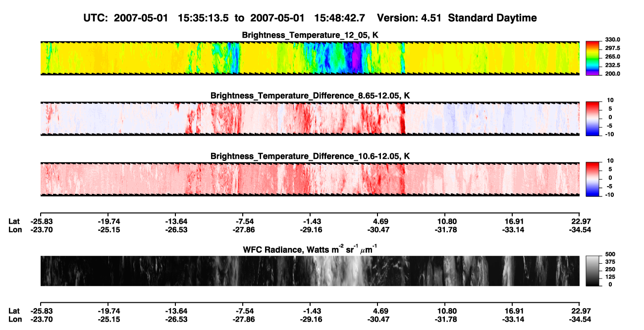644x330 pixels.
Task: Click the 297.5 colorbar label
Action: [613, 48]
